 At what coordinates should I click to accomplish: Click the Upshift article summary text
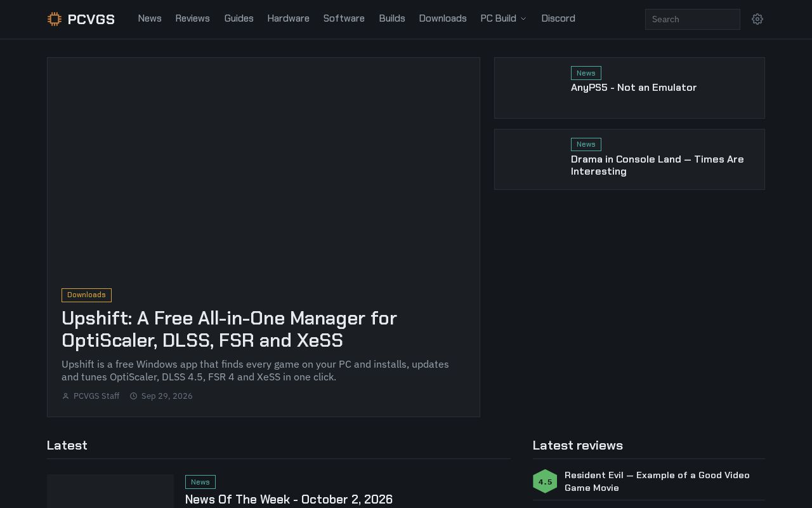(x=255, y=370)
